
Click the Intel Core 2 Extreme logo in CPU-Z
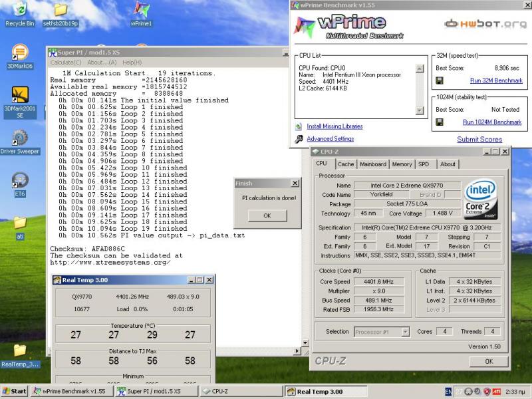[481, 199]
